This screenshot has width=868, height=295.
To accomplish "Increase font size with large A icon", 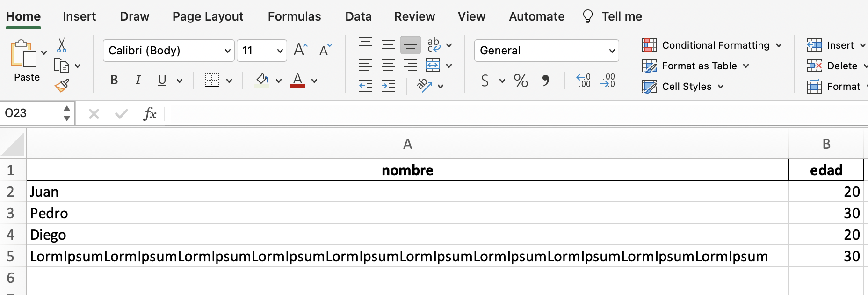I will (x=301, y=50).
